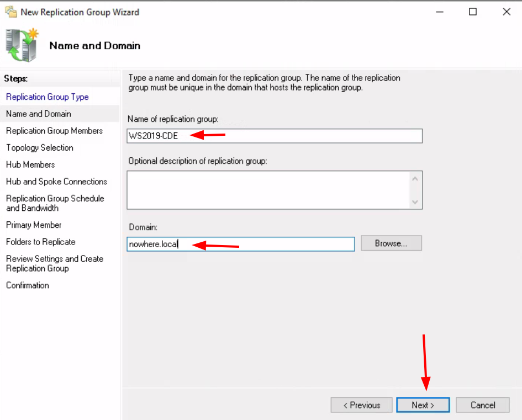
Task: Select Replication Group Schedule and Bandwidth step
Action: pos(55,203)
